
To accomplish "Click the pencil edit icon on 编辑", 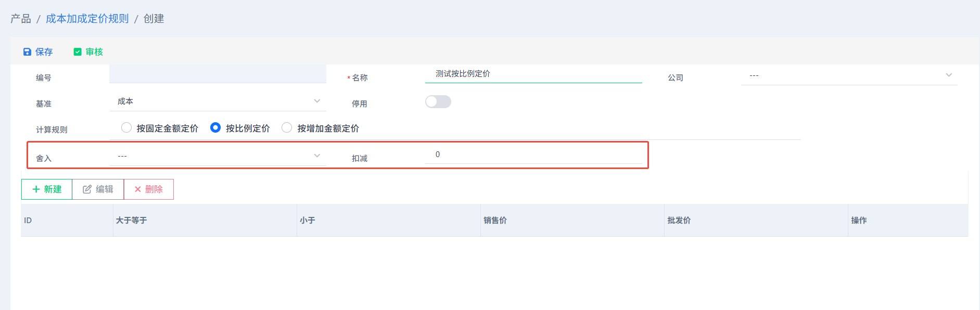I will pos(87,189).
